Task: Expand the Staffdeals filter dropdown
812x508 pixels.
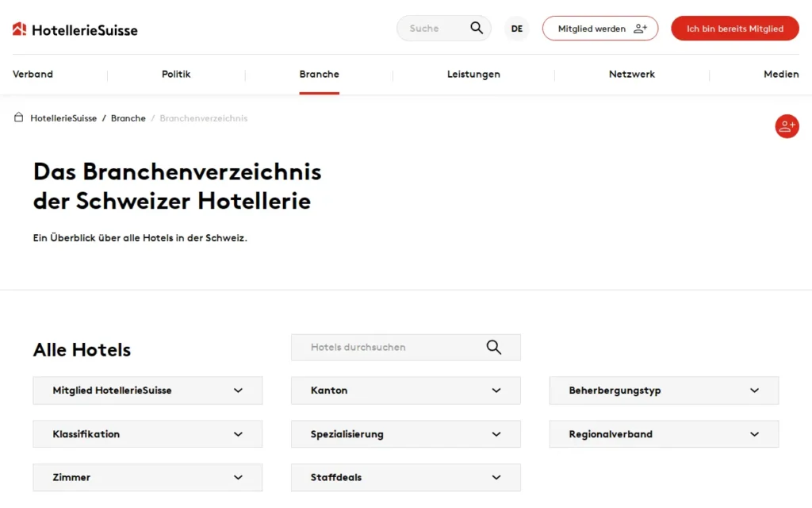Action: 405,477
